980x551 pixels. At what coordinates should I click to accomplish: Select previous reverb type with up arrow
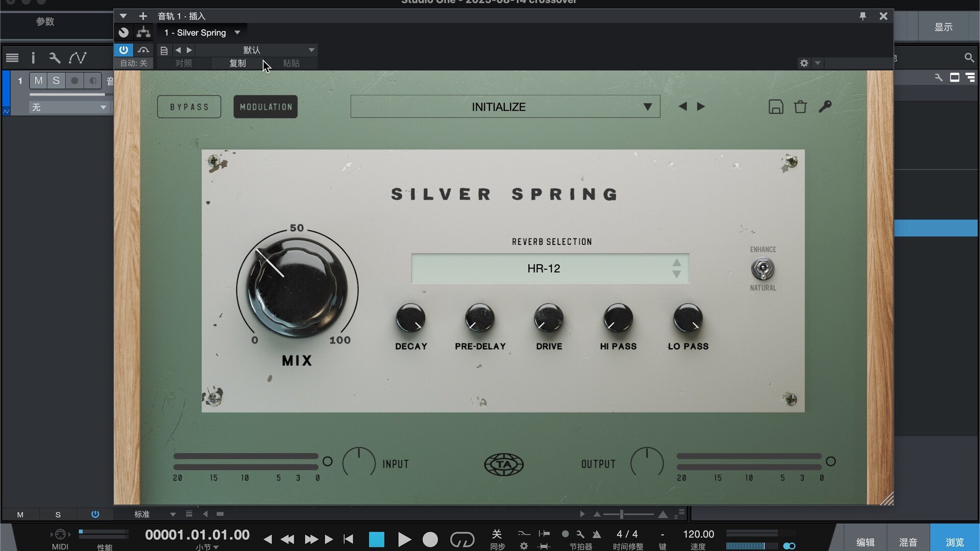point(676,262)
